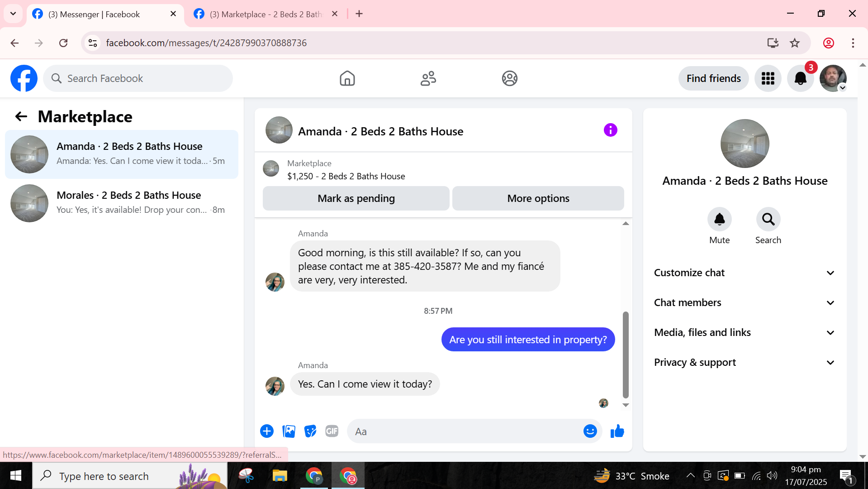868x489 pixels.
Task: Bookmark this page with the star icon
Action: (795, 43)
